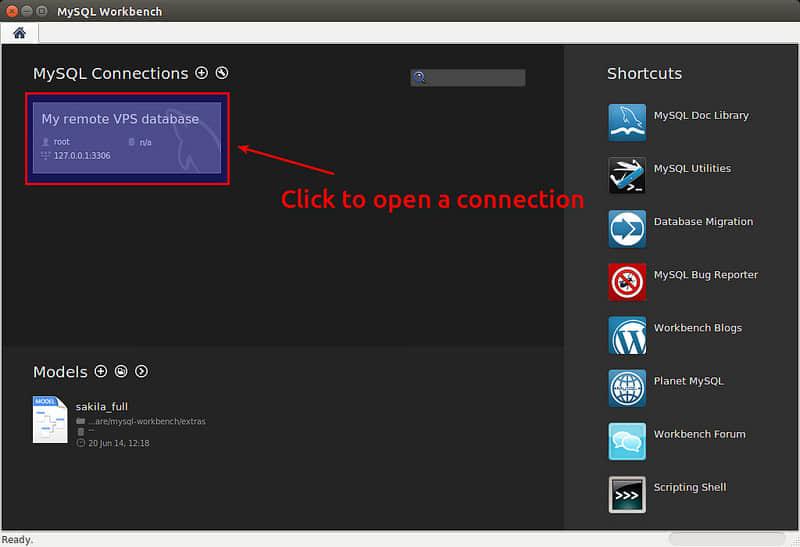Image resolution: width=800 pixels, height=547 pixels.
Task: Open the sakila_full model thumbnail
Action: (x=50, y=420)
